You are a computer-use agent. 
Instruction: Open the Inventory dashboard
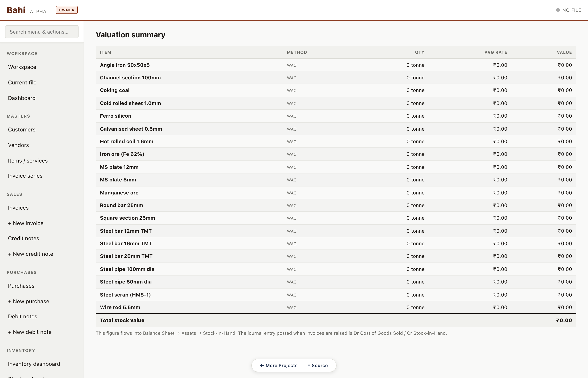tap(34, 364)
